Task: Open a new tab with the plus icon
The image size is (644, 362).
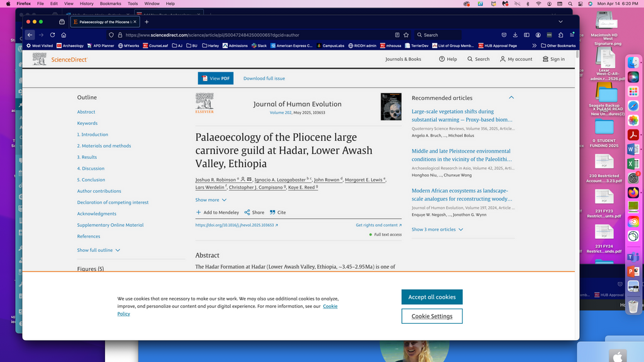Action: point(147,22)
